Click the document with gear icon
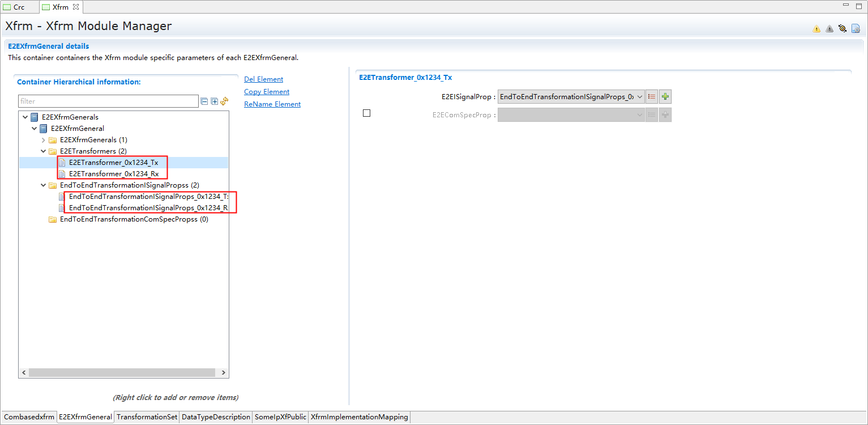 point(856,29)
